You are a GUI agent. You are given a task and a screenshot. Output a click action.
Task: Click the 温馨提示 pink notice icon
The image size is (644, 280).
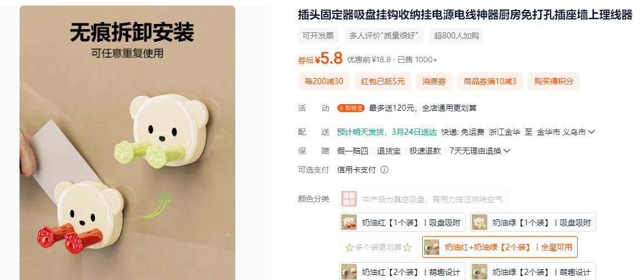[348, 199]
